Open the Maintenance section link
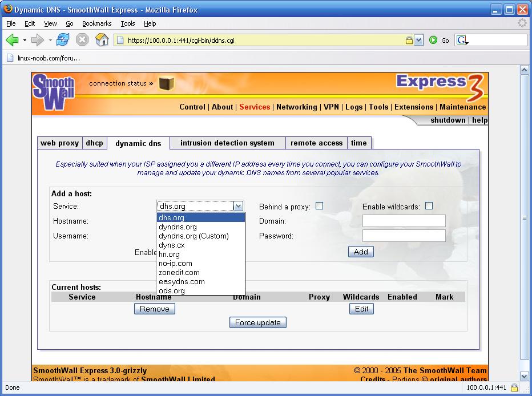 (463, 107)
